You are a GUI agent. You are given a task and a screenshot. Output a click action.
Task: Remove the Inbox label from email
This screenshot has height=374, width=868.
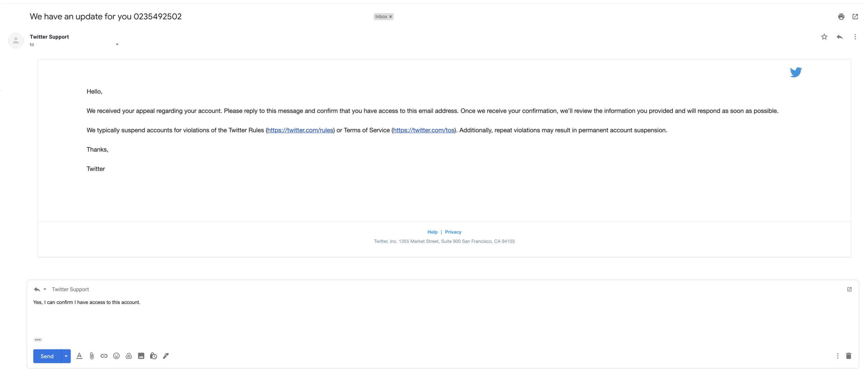pos(391,17)
